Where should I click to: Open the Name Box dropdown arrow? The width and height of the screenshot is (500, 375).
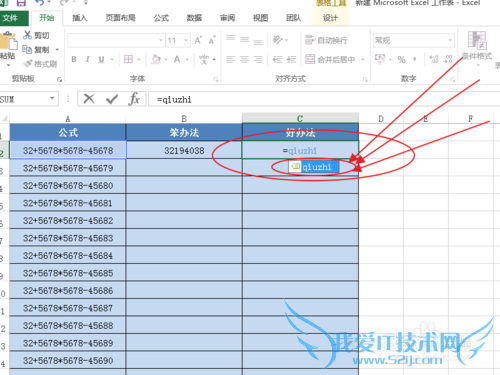point(52,98)
